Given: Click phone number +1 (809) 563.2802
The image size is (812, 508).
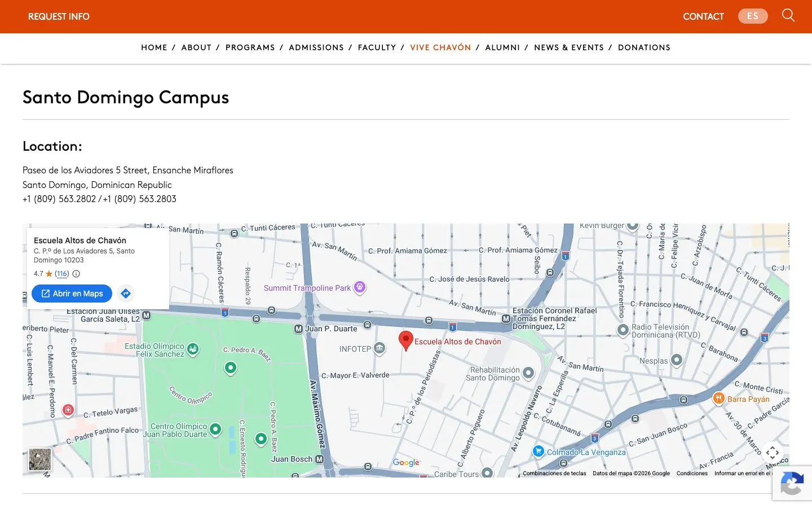Looking at the screenshot, I should coord(59,199).
